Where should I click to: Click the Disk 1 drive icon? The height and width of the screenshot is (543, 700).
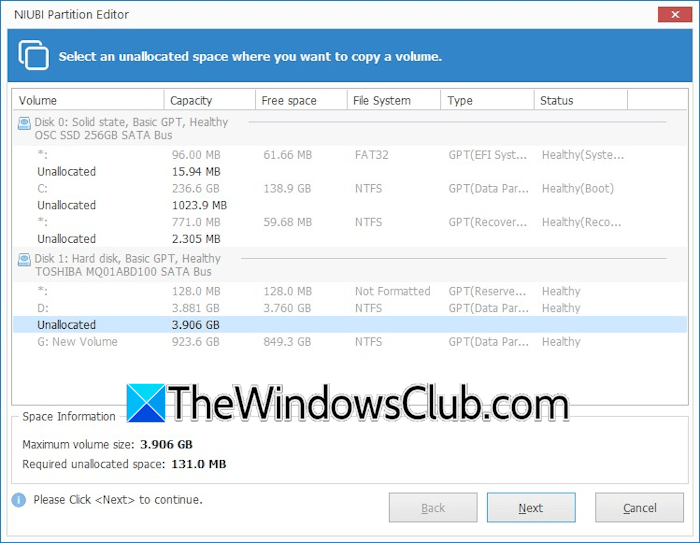pos(24,259)
